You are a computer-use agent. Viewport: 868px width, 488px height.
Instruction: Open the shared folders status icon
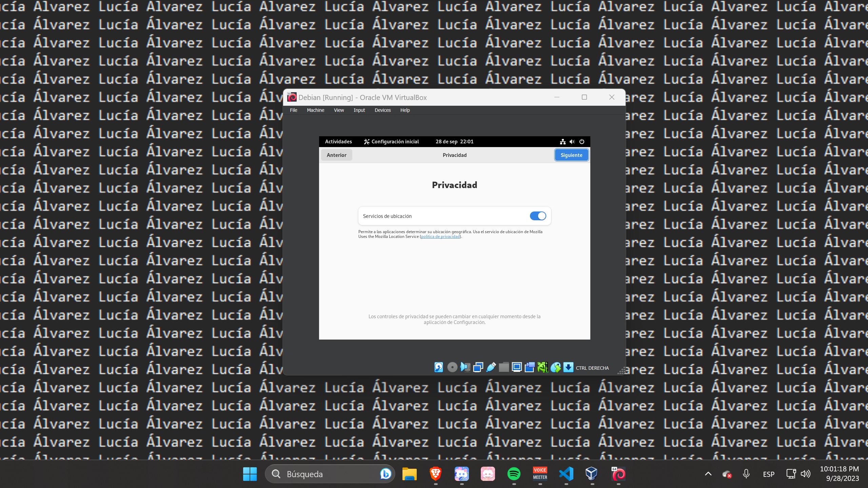(504, 367)
